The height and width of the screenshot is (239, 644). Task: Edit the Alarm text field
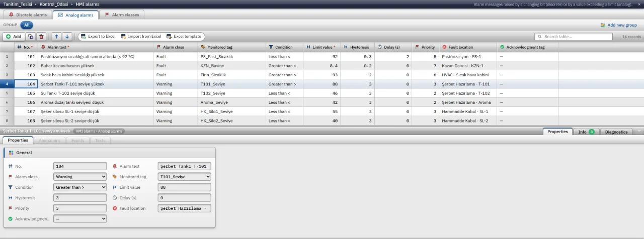(x=185, y=166)
